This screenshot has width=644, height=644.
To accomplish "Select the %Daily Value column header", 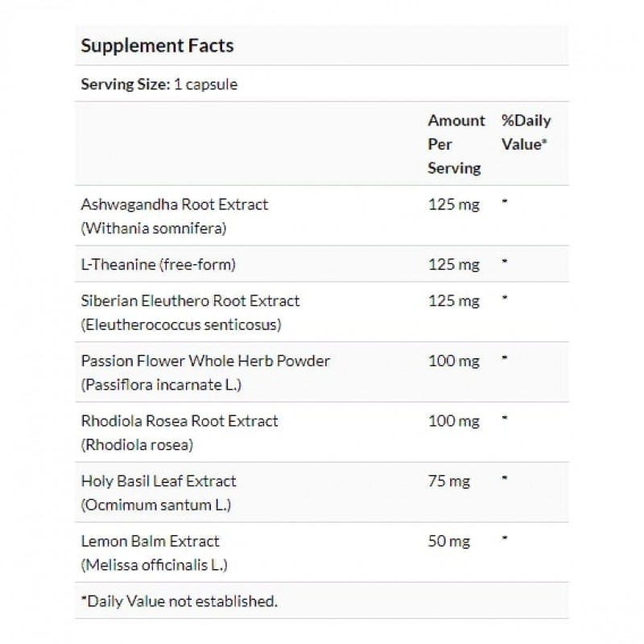I will pyautogui.click(x=526, y=132).
